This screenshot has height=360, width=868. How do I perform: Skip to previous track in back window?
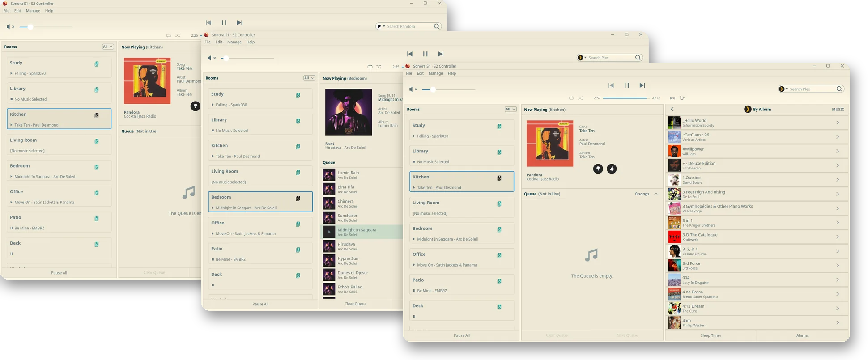(208, 22)
